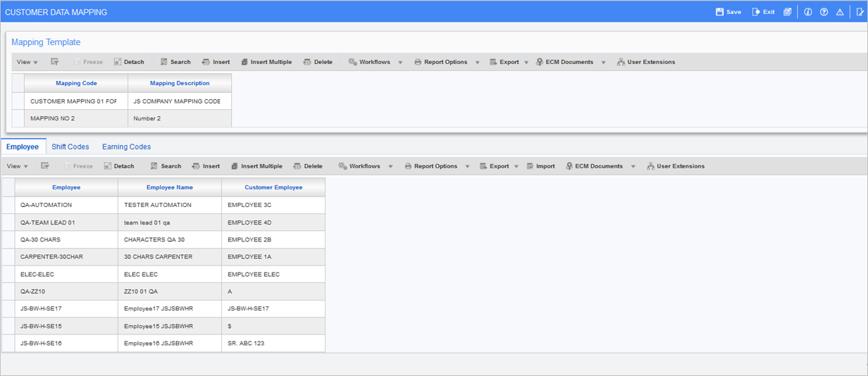Click the warning triangle icon in header

[840, 12]
